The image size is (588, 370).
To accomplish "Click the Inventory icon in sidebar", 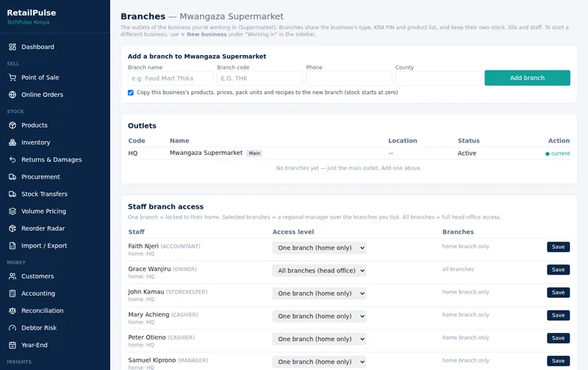I will point(12,142).
